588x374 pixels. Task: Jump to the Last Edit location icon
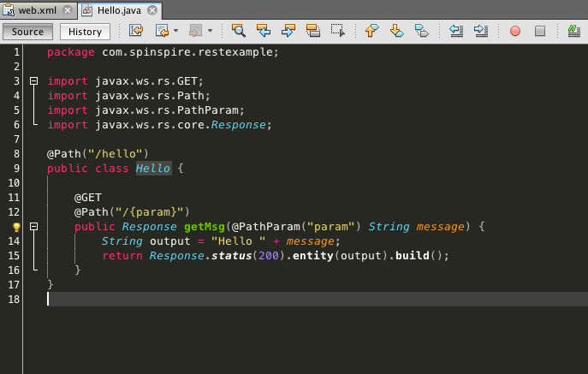point(136,31)
